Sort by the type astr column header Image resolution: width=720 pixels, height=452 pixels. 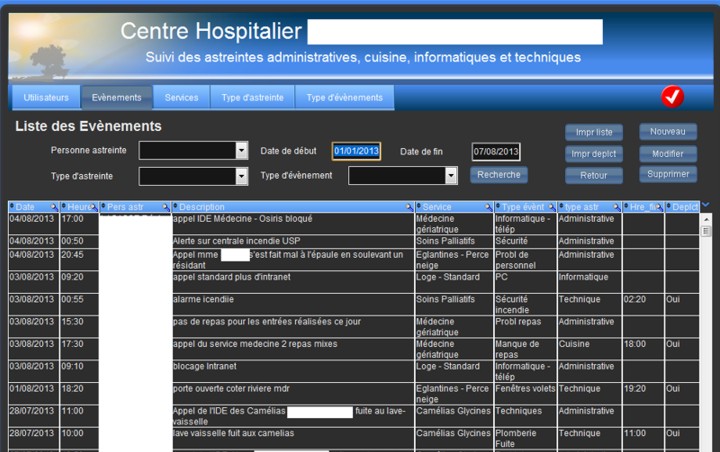[588, 206]
